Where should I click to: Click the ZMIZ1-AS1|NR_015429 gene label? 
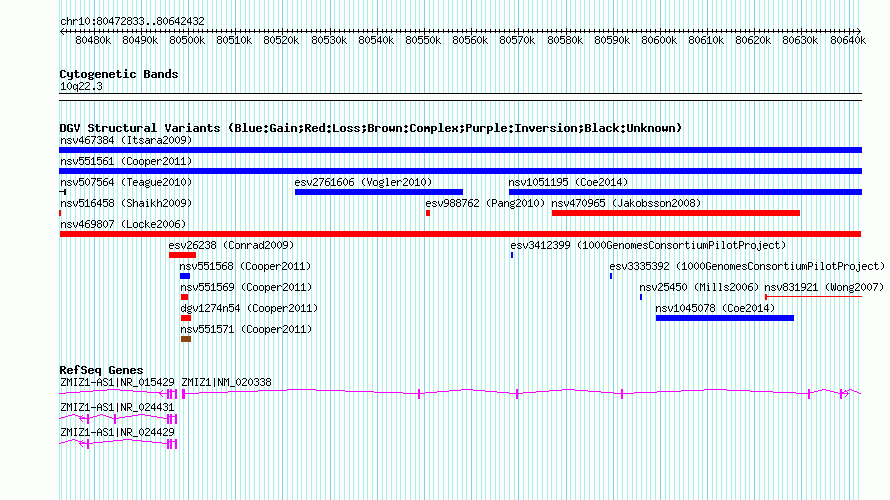(117, 383)
